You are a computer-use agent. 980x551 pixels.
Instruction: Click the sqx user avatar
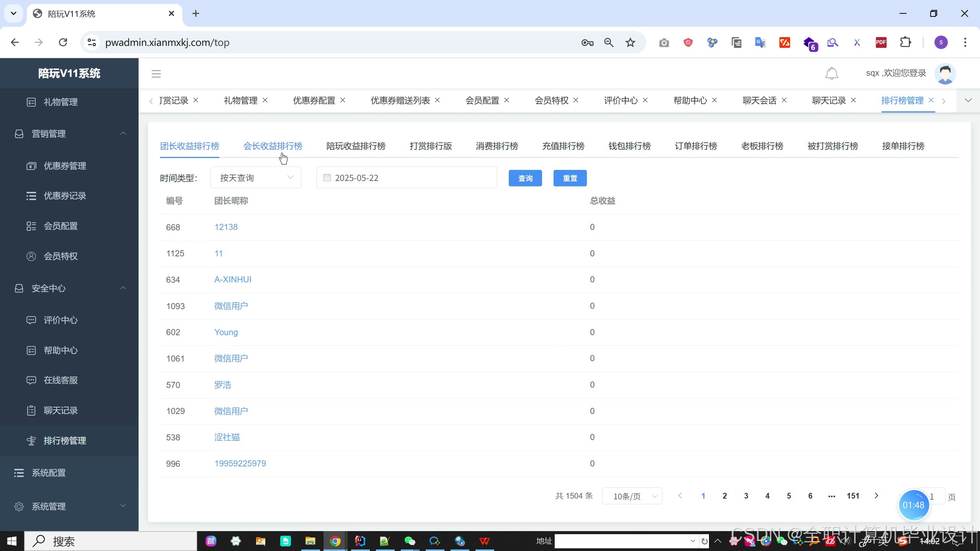(945, 73)
